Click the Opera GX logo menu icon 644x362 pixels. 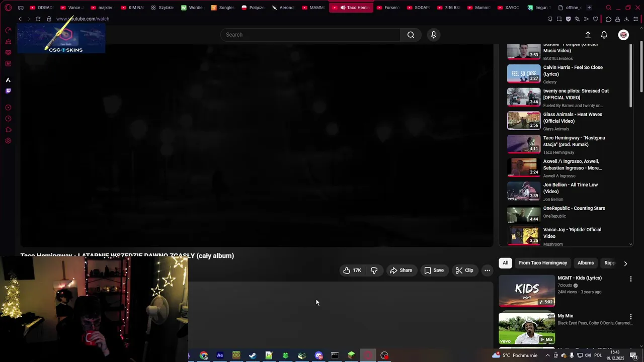click(x=8, y=8)
